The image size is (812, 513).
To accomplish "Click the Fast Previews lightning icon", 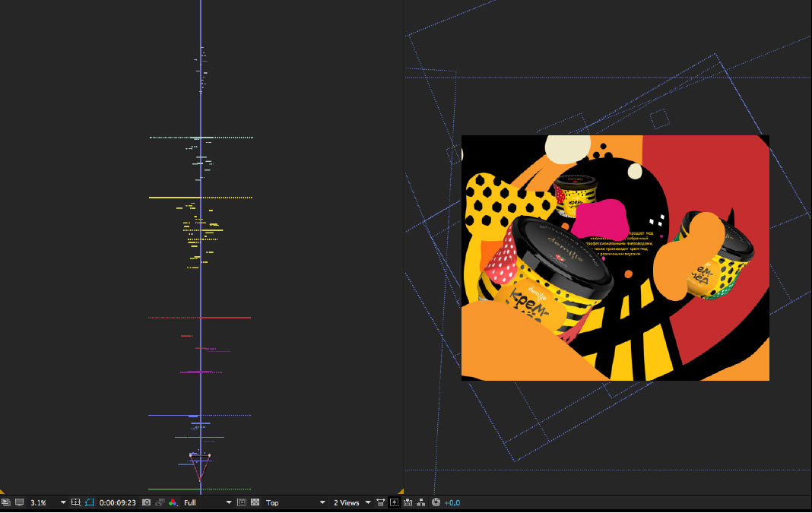I will [394, 502].
